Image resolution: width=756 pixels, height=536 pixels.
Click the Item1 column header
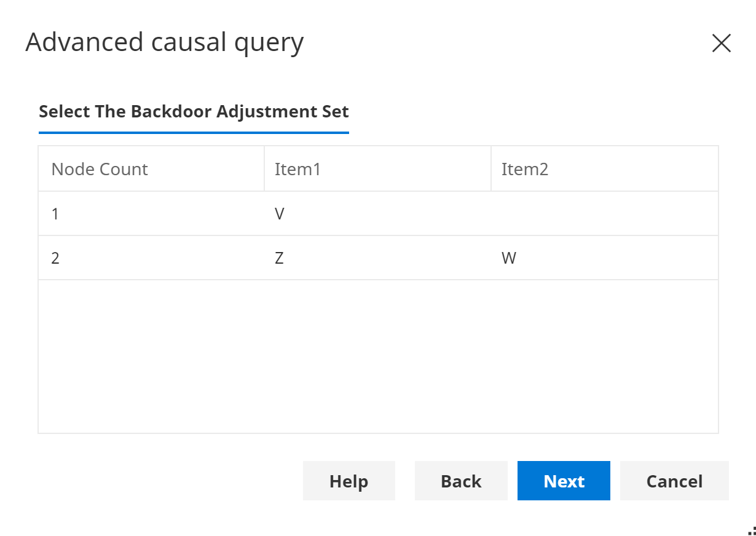point(298,168)
